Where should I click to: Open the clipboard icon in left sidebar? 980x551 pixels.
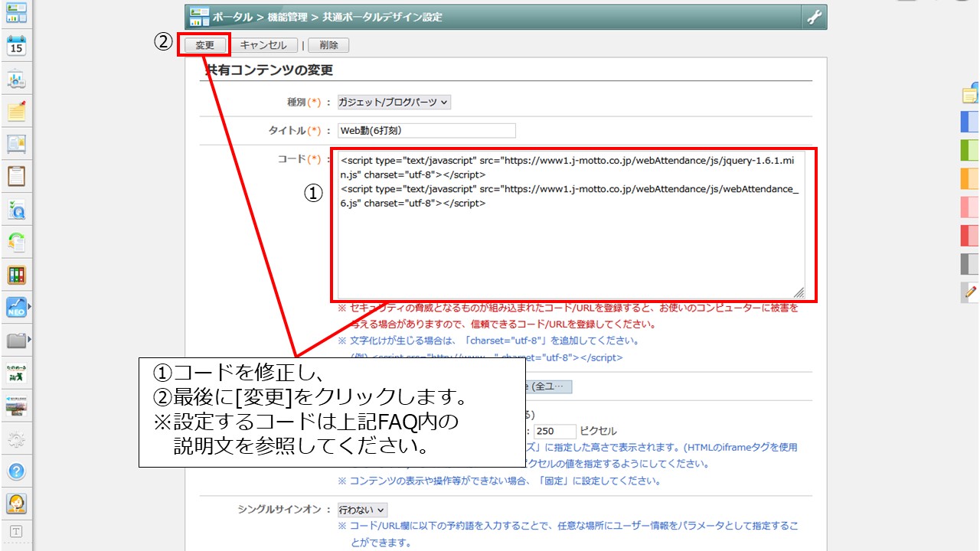coord(16,176)
